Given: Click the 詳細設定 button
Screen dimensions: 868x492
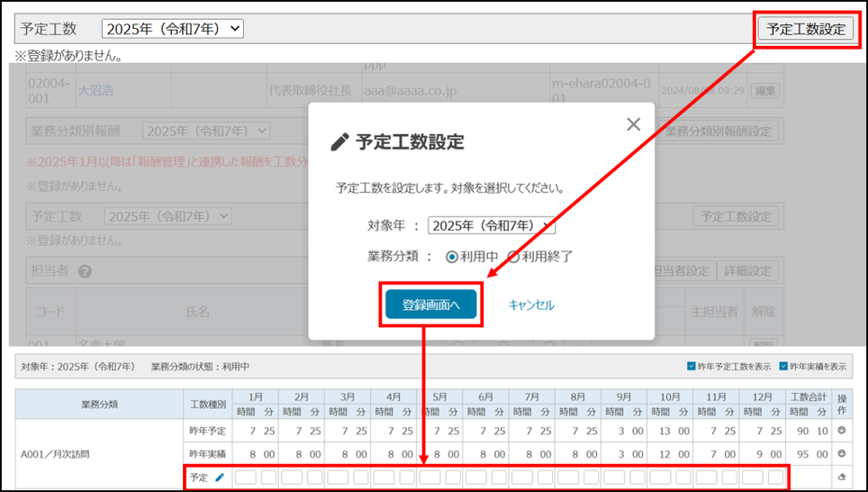Looking at the screenshot, I should [749, 271].
